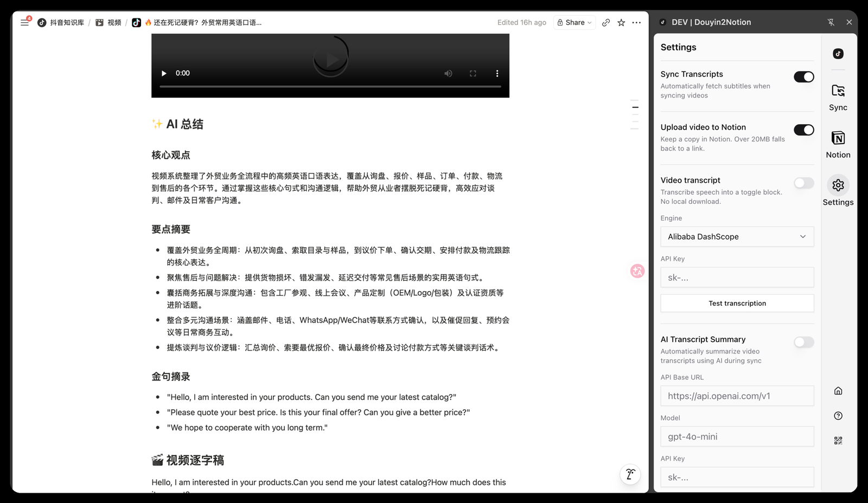Click the 视频逐字稿 heading

pos(188,460)
